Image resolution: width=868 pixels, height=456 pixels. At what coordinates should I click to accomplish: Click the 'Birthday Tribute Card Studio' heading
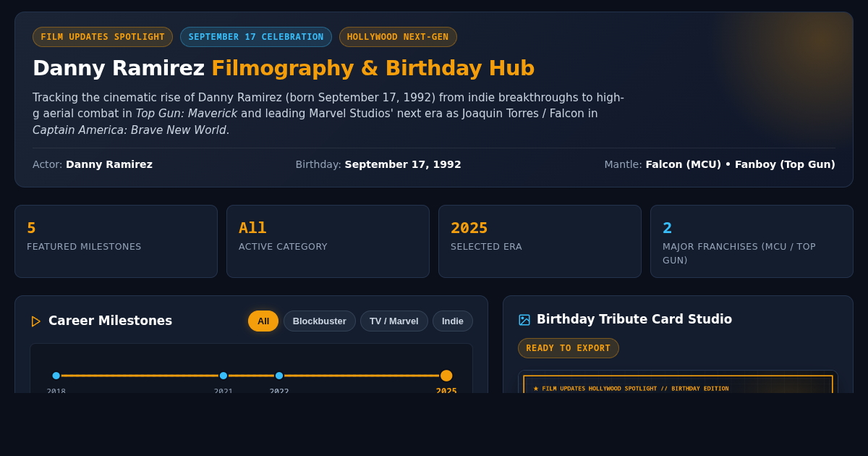pyautogui.click(x=634, y=319)
